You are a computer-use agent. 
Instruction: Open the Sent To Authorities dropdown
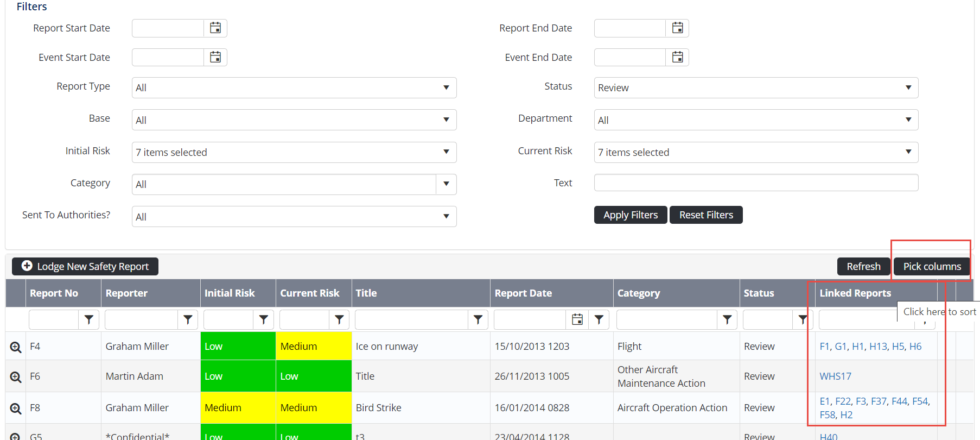pos(294,217)
